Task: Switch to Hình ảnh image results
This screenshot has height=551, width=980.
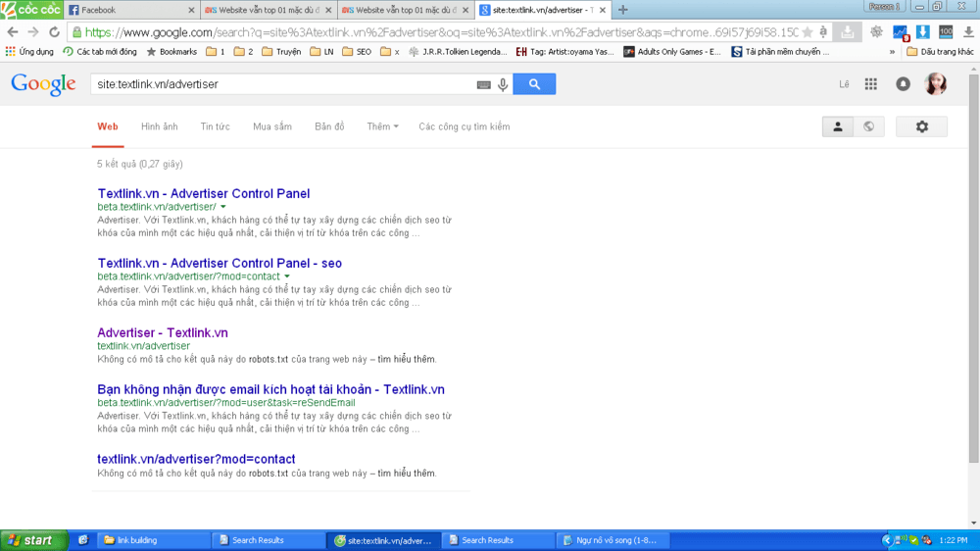Action: point(160,126)
